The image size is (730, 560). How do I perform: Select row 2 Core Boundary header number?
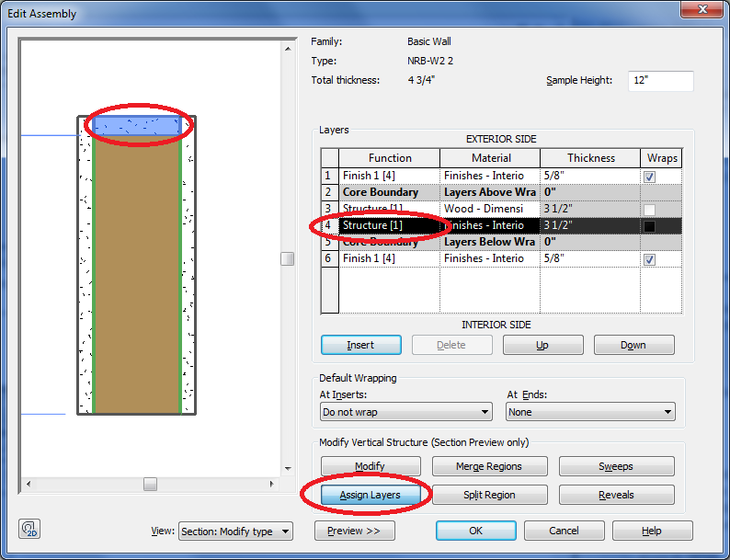330,192
